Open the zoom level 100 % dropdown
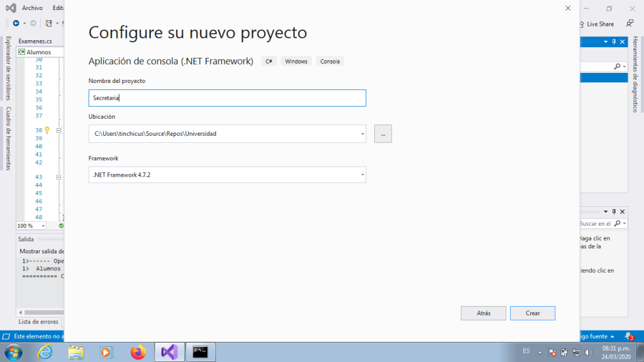This screenshot has width=644, height=362. pos(43,226)
